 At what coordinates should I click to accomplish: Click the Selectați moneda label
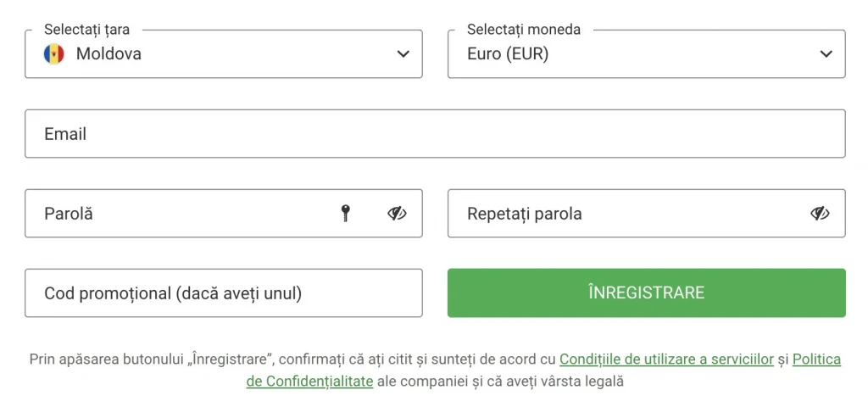[524, 30]
